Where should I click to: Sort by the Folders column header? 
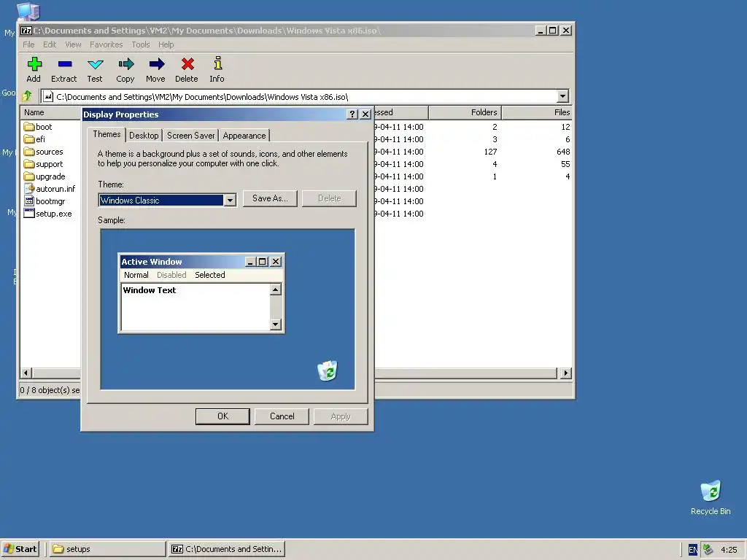click(465, 112)
